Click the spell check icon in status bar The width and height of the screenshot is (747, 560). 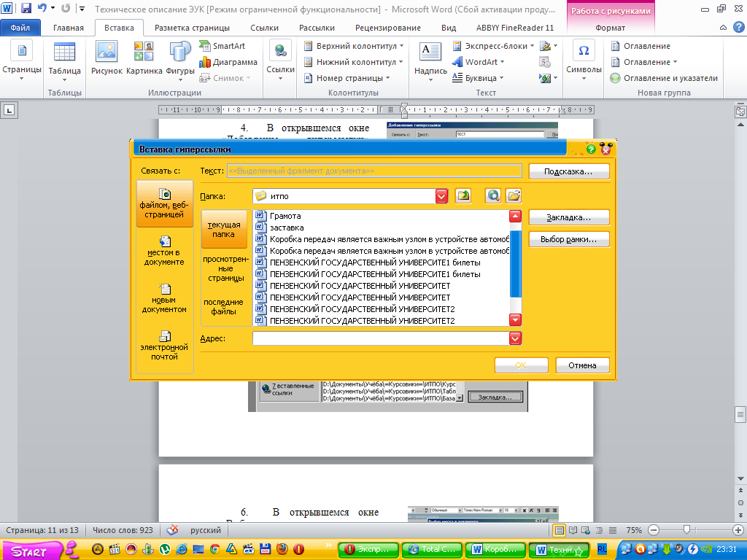pos(172,530)
